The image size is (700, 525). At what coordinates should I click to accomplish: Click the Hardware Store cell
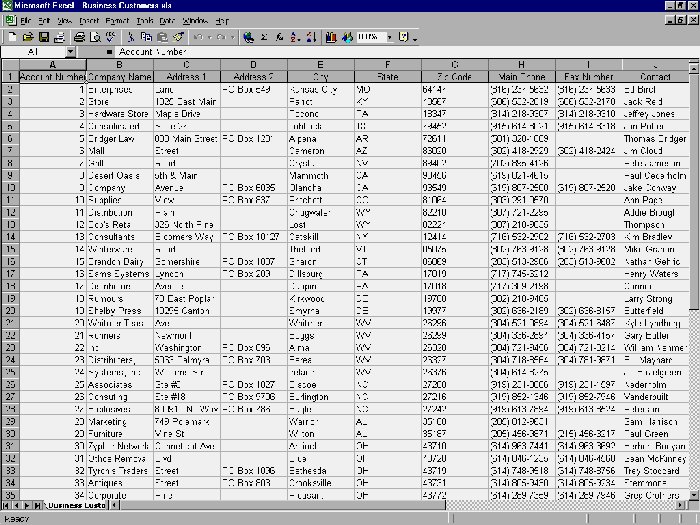[120, 114]
